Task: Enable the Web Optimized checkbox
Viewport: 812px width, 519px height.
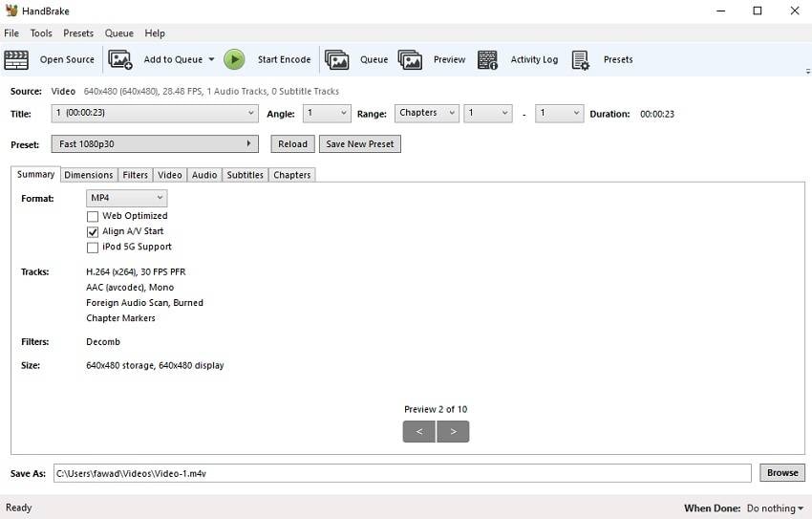Action: [93, 216]
